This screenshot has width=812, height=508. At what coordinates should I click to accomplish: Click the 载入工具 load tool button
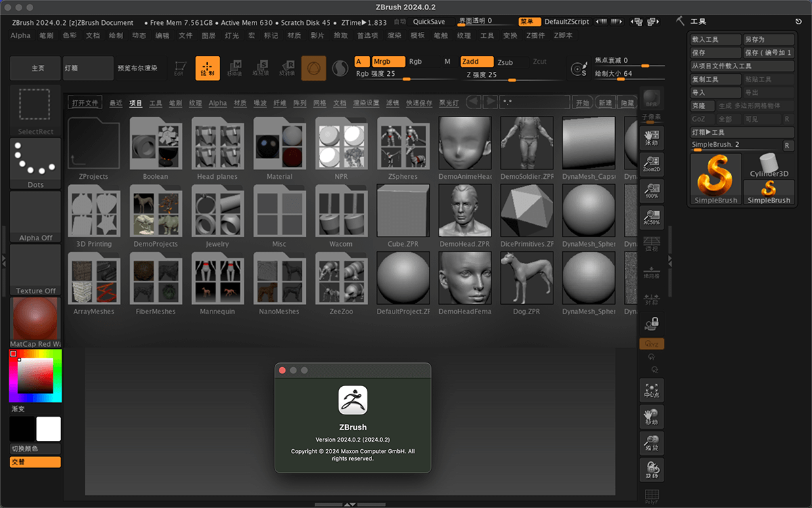pos(715,39)
